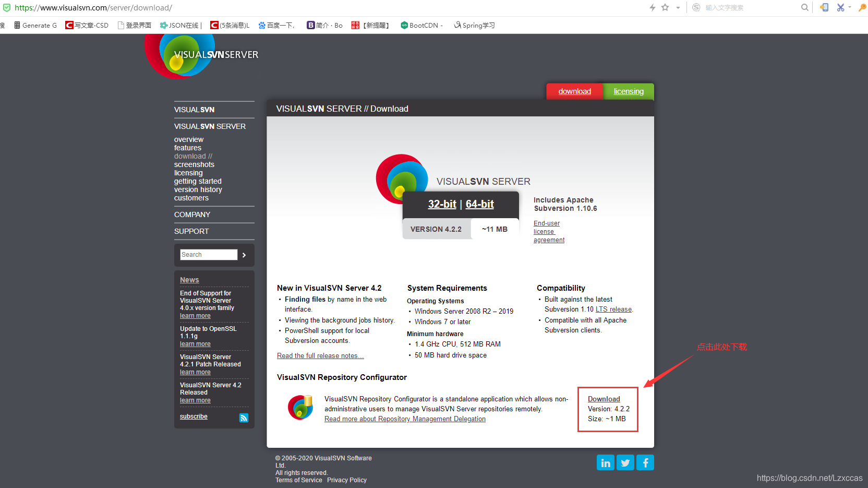868x488 pixels.
Task: Read more about Repository Management Delegation
Action: 405,419
